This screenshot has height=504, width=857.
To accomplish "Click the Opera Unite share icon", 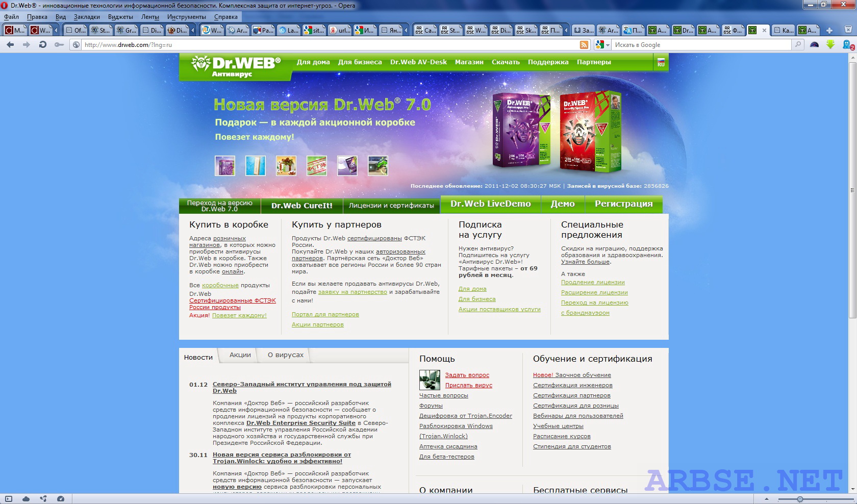I will [43, 499].
